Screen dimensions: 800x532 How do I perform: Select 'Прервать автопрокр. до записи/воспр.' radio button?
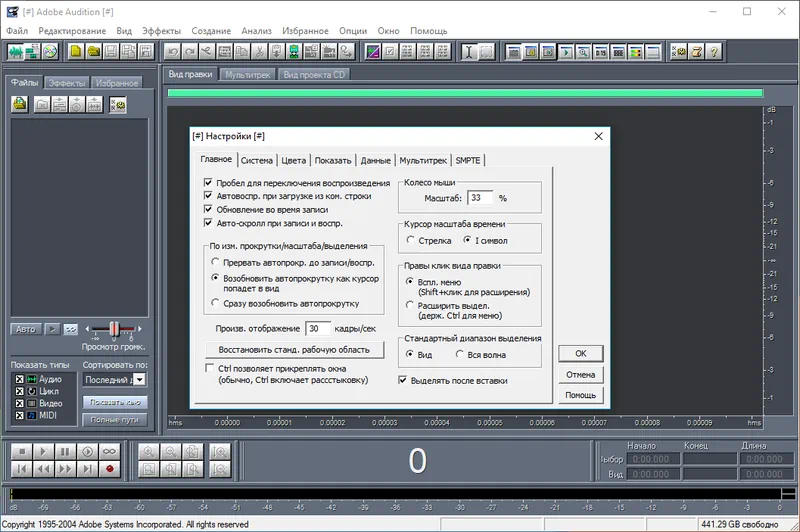coord(215,262)
